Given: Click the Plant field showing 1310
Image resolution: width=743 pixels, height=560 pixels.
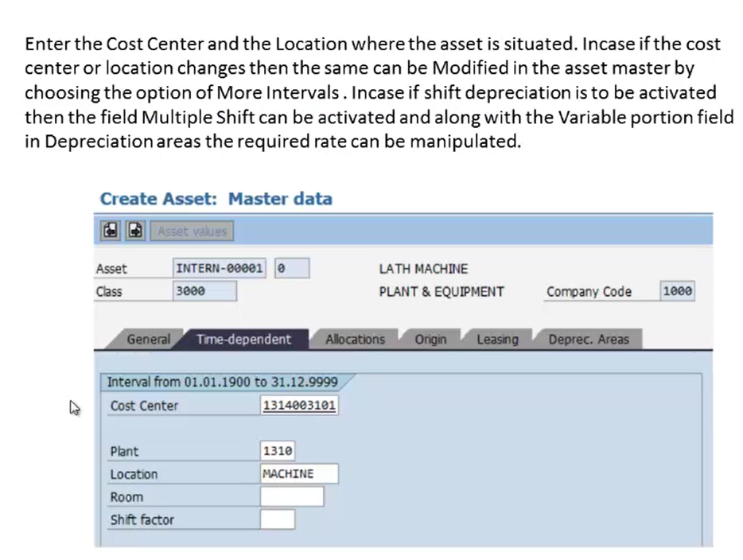Looking at the screenshot, I should point(277,450).
